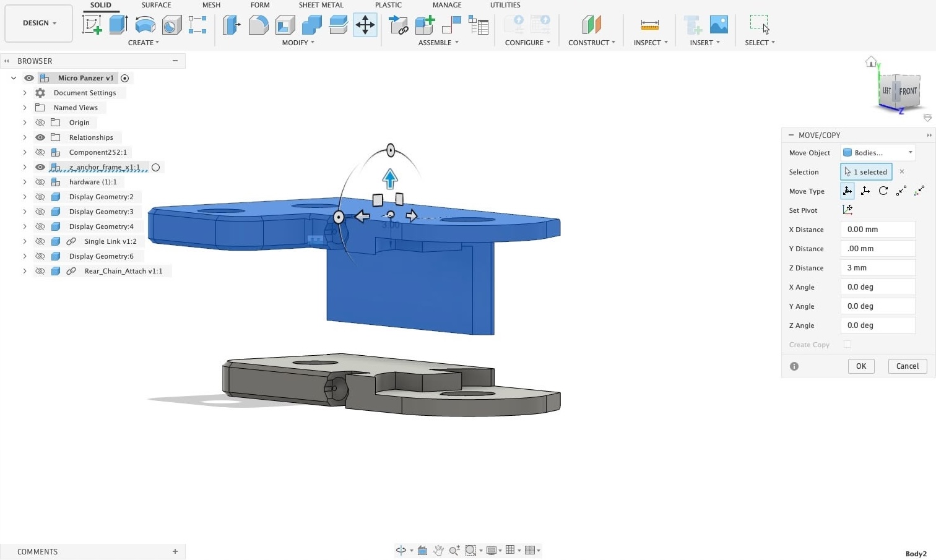Switch to the SHEET METAL tab
Image resolution: width=936 pixels, height=560 pixels.
321,5
